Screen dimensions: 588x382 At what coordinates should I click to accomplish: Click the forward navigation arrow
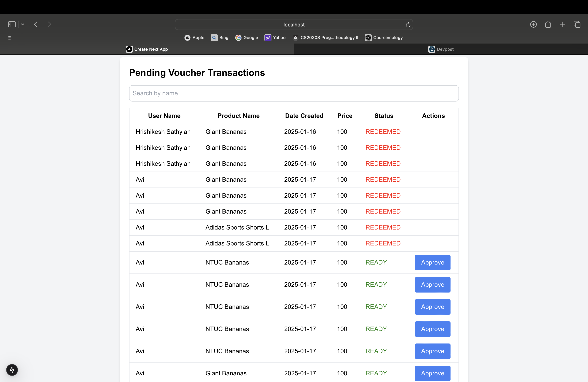tap(49, 24)
